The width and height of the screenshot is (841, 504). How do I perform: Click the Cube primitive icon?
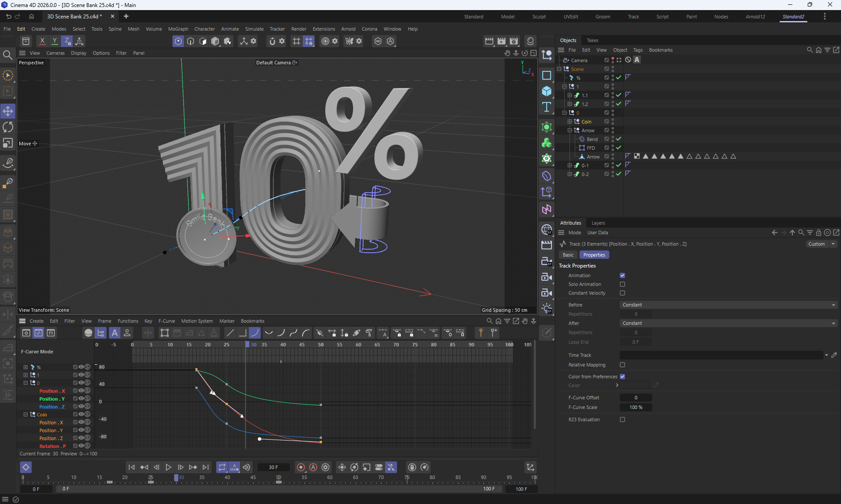pos(547,91)
